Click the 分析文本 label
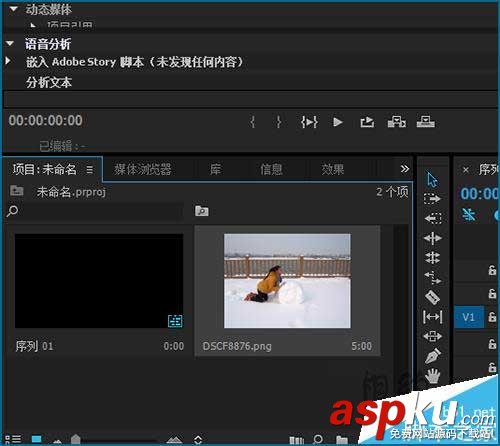Viewport: 500px width, 446px height. (49, 82)
